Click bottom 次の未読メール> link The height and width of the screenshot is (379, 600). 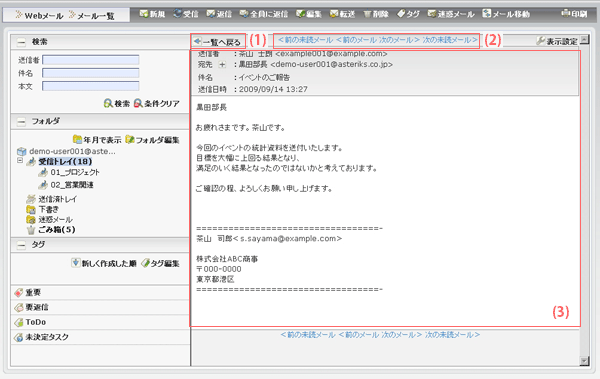pos(452,335)
